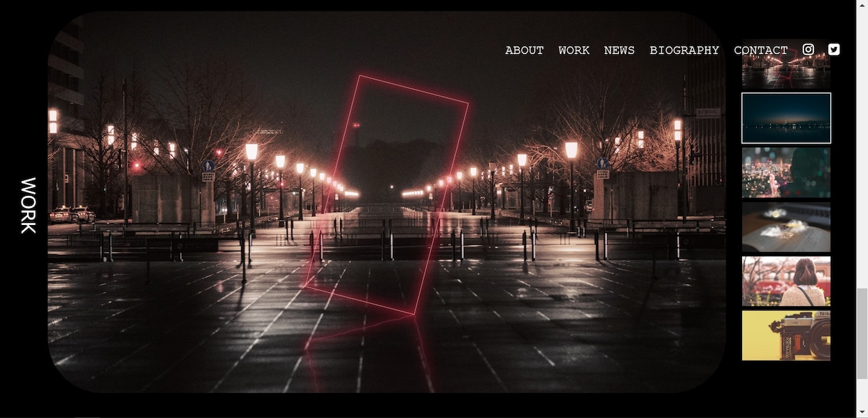Image resolution: width=868 pixels, height=418 pixels.
Task: Open the BIOGRAPHY menu item
Action: 684,51
